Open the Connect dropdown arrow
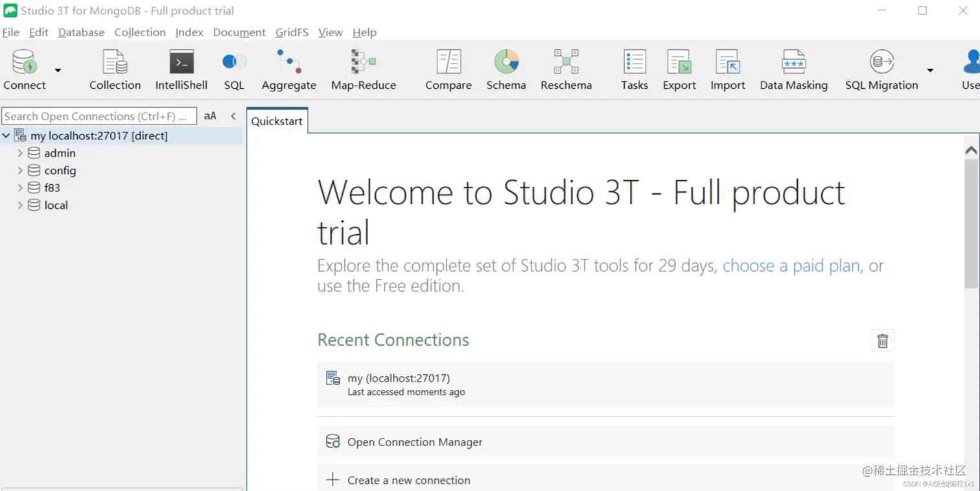The height and width of the screenshot is (491, 980). click(58, 70)
